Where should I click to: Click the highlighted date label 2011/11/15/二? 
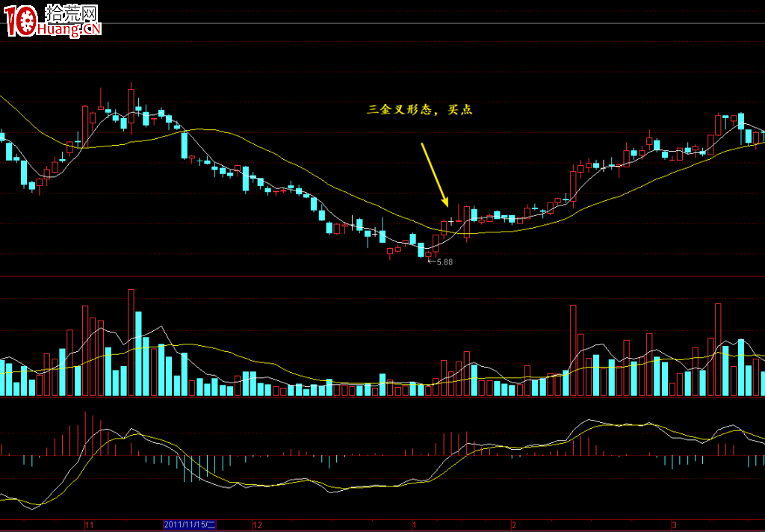coord(190,525)
